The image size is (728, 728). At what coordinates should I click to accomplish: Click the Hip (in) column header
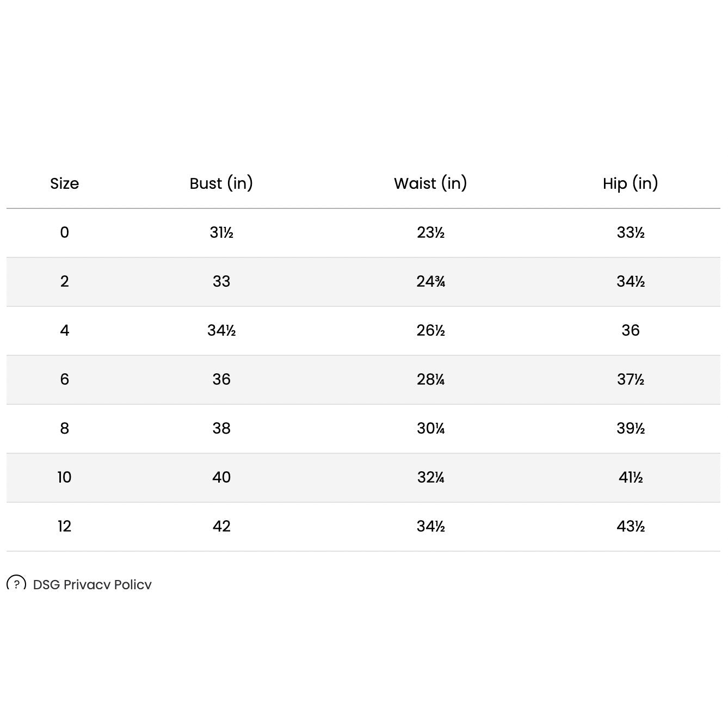tap(630, 183)
